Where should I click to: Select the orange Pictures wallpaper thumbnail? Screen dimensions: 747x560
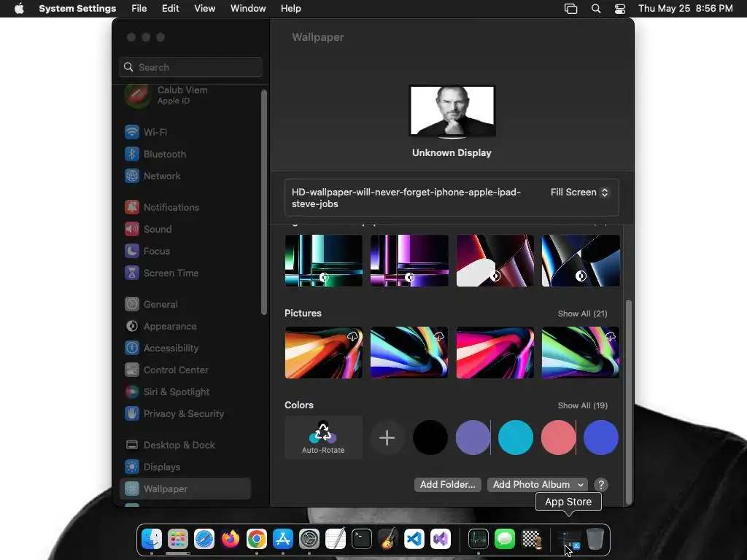coord(323,353)
